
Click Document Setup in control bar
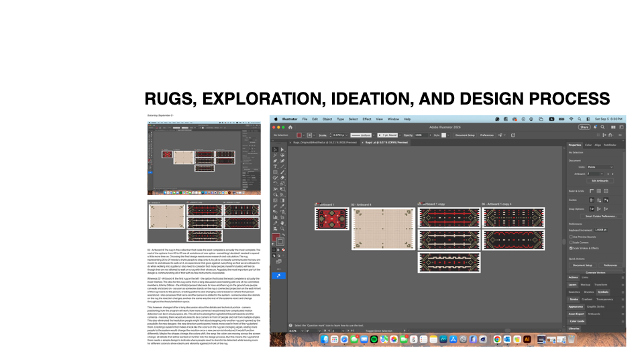(x=465, y=135)
